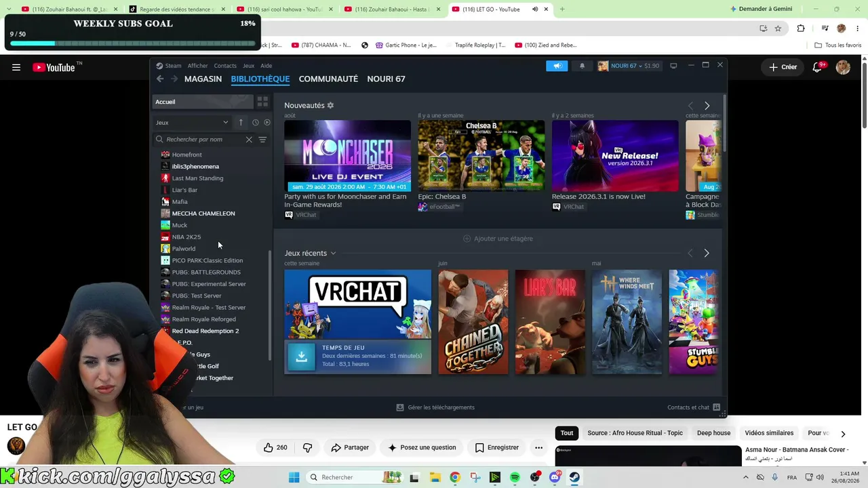This screenshot has width=868, height=488.
Task: Click the VRChat download button icon
Action: 301,357
